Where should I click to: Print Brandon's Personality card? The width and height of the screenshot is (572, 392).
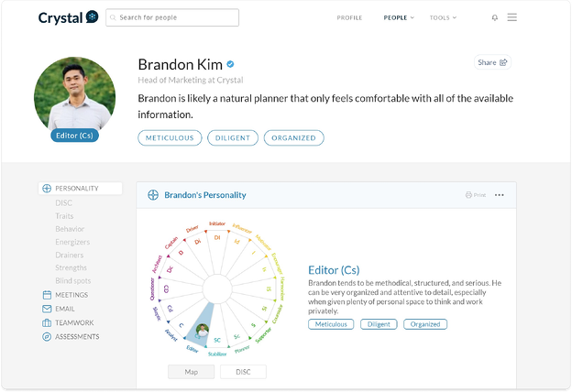tap(475, 195)
